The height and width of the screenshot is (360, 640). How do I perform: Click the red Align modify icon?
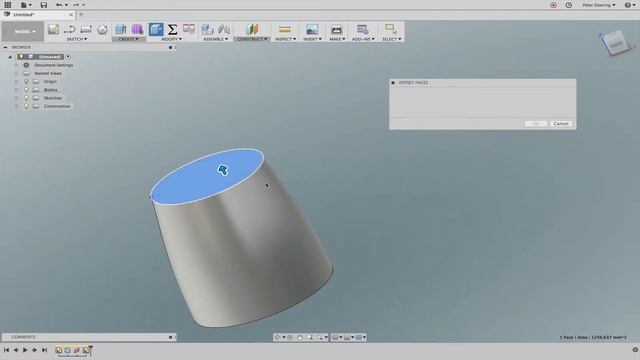click(x=189, y=29)
